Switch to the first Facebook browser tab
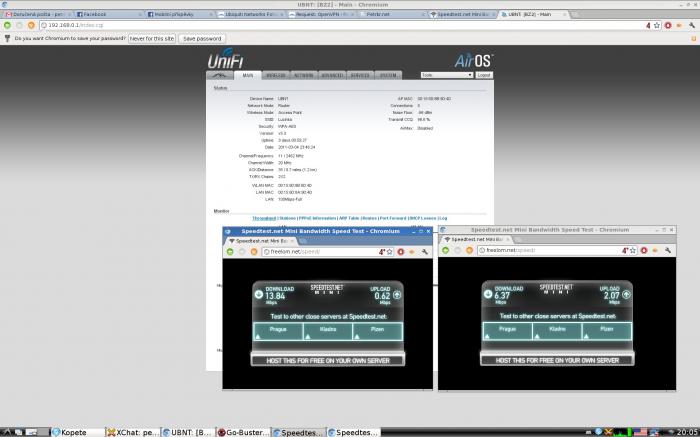700x437 pixels. tap(109, 15)
